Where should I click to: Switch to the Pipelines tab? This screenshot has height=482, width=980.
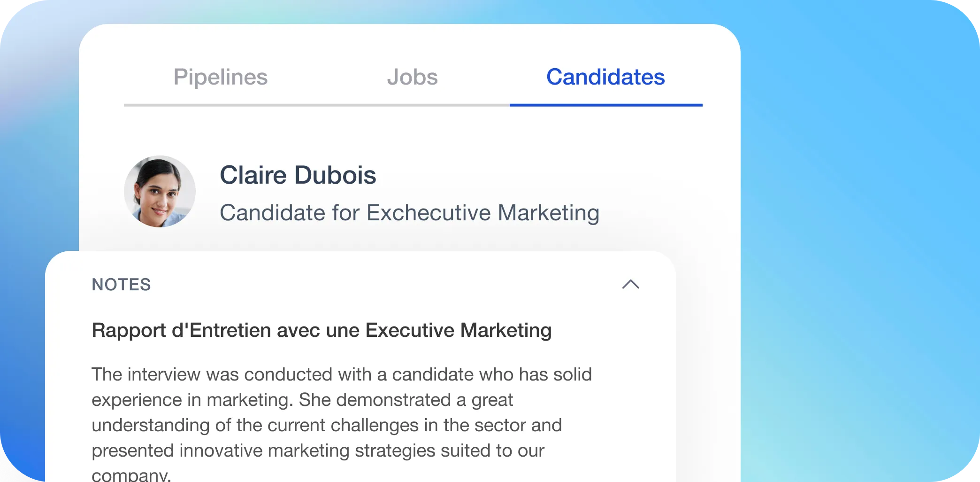coord(221,77)
